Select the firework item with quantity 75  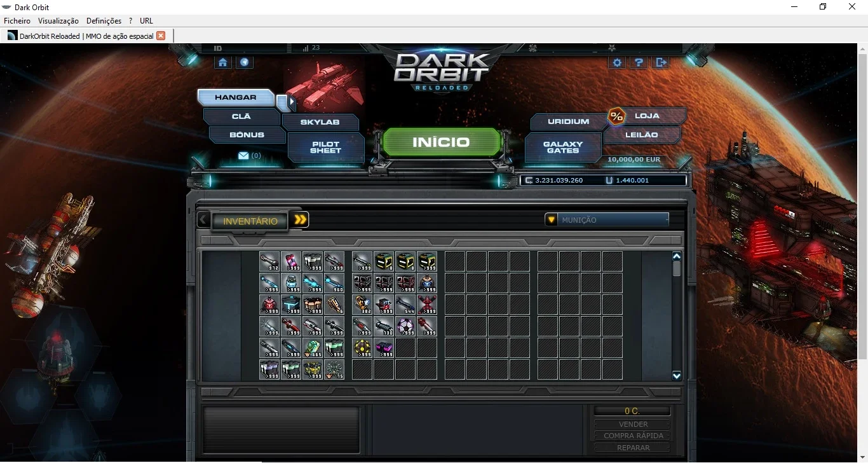point(334,370)
